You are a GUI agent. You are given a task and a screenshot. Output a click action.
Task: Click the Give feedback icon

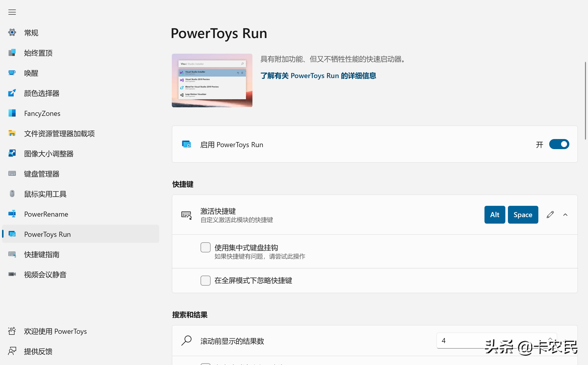tap(12, 351)
